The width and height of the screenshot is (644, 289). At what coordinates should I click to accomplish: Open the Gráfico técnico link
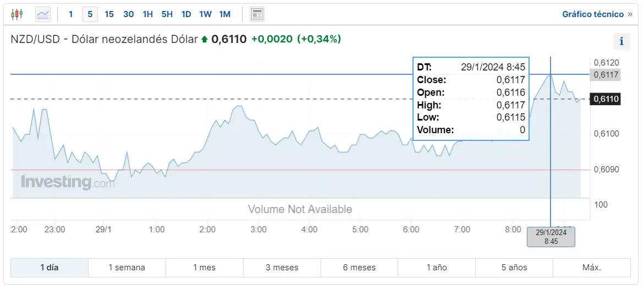597,14
